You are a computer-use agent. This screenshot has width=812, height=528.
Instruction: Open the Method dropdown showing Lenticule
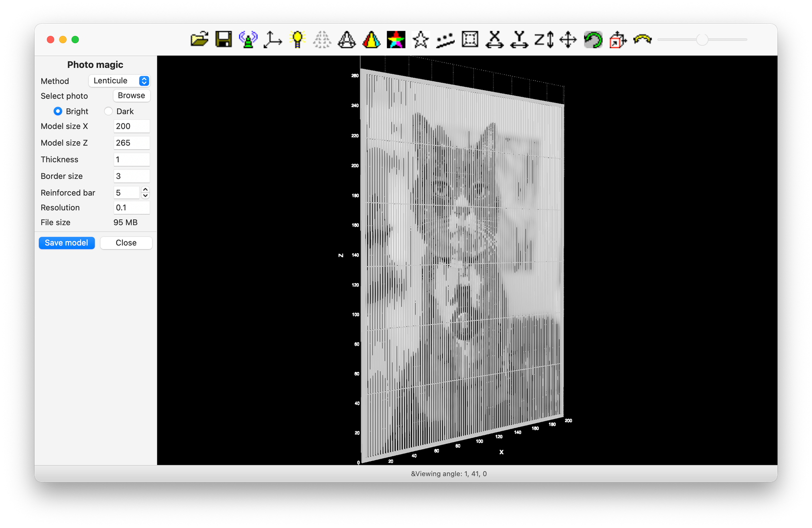coord(119,81)
